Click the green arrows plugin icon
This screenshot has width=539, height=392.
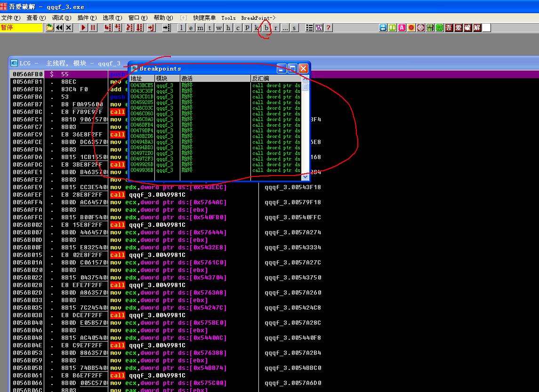point(392,28)
